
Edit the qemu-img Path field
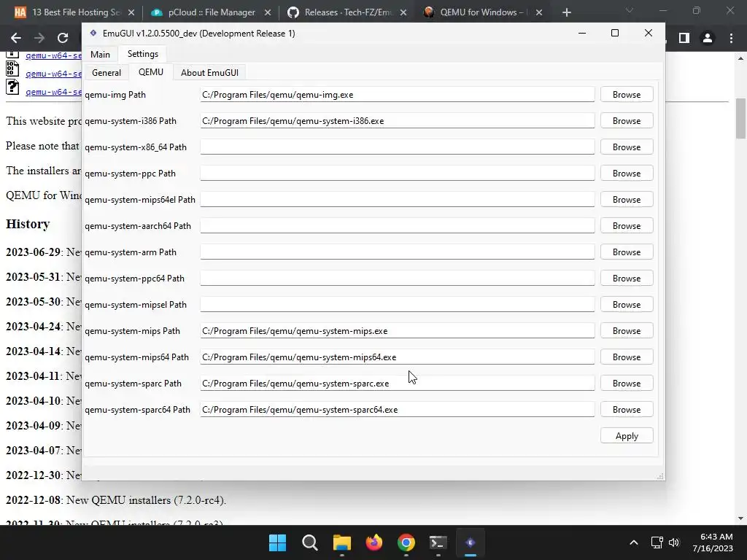(398, 94)
